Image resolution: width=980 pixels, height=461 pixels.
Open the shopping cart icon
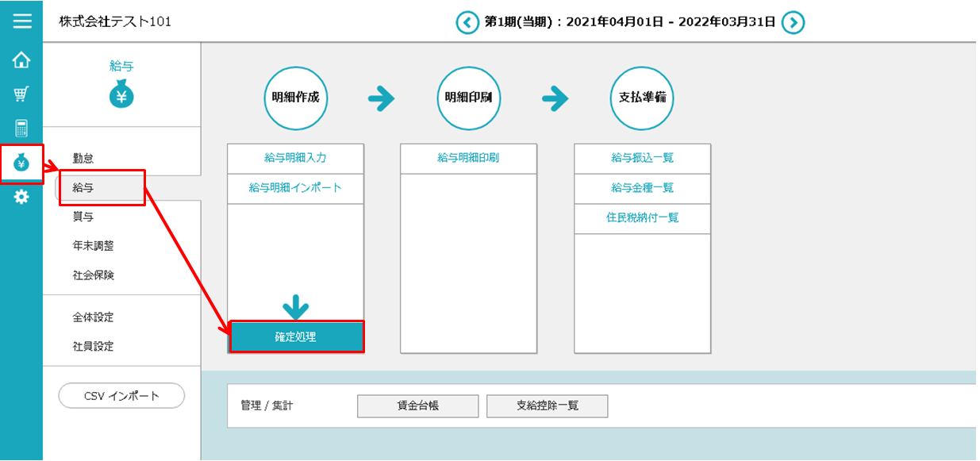point(21,94)
